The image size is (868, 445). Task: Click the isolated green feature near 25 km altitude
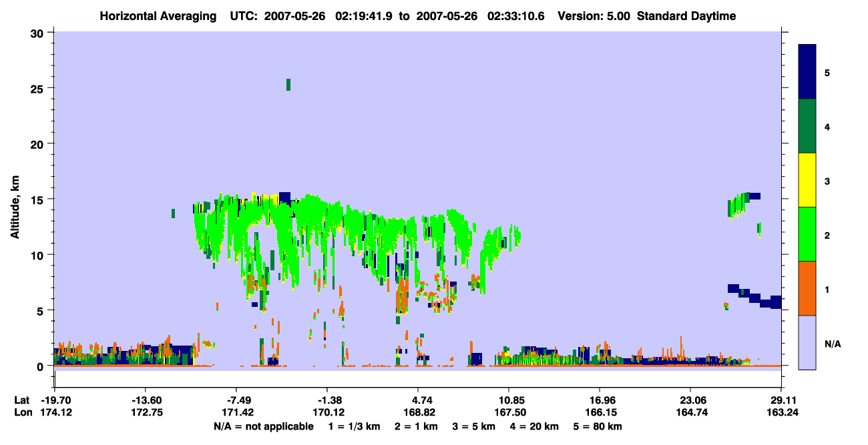[288, 84]
